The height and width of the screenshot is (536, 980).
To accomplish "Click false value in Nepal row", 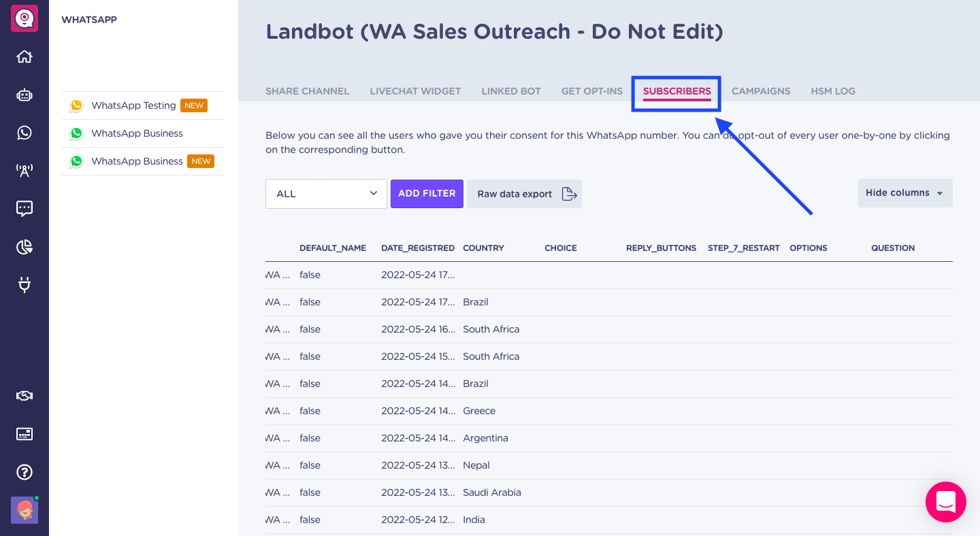I will pos(310,465).
